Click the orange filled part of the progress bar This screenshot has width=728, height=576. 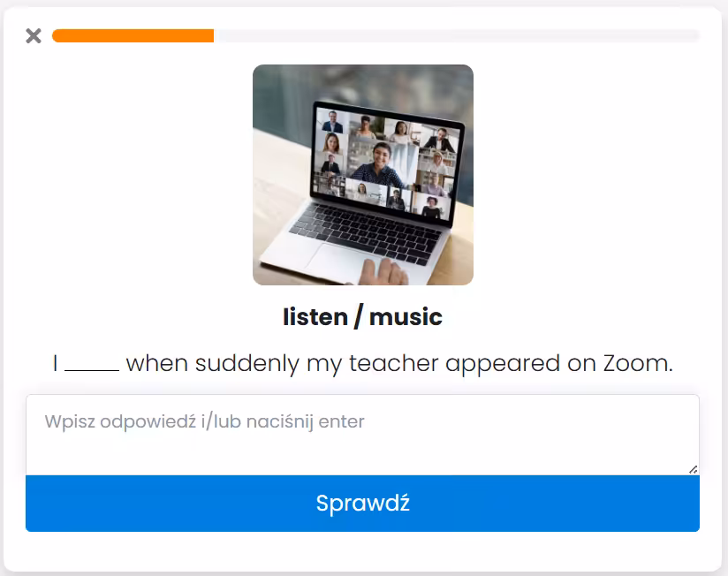(133, 35)
